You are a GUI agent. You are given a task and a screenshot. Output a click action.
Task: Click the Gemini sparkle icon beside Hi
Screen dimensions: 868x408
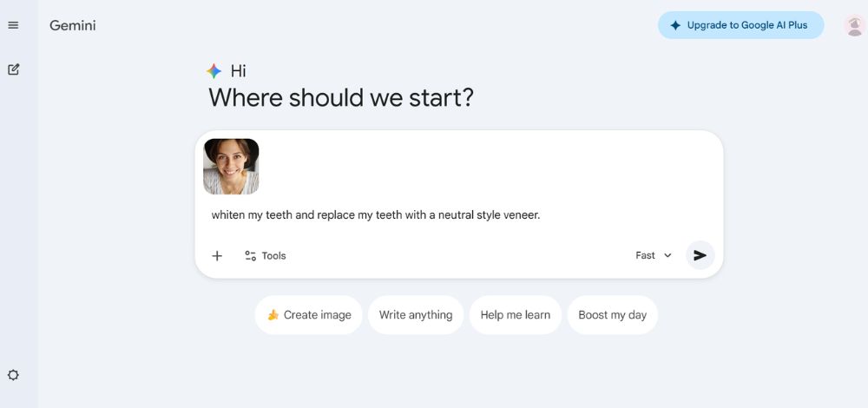(214, 71)
